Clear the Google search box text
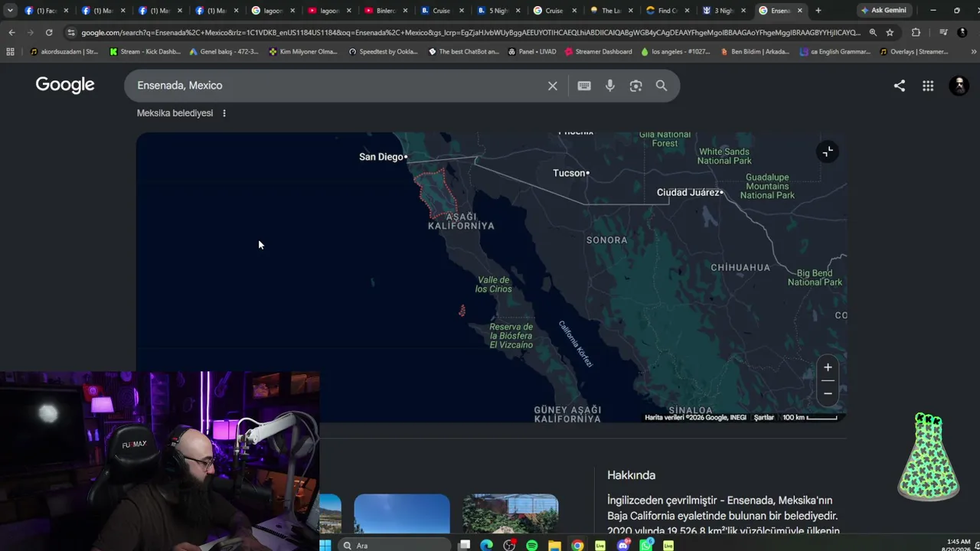980x551 pixels. tap(552, 86)
